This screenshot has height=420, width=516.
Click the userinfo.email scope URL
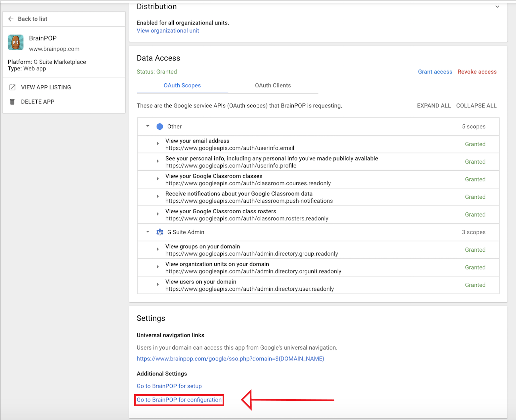(230, 148)
